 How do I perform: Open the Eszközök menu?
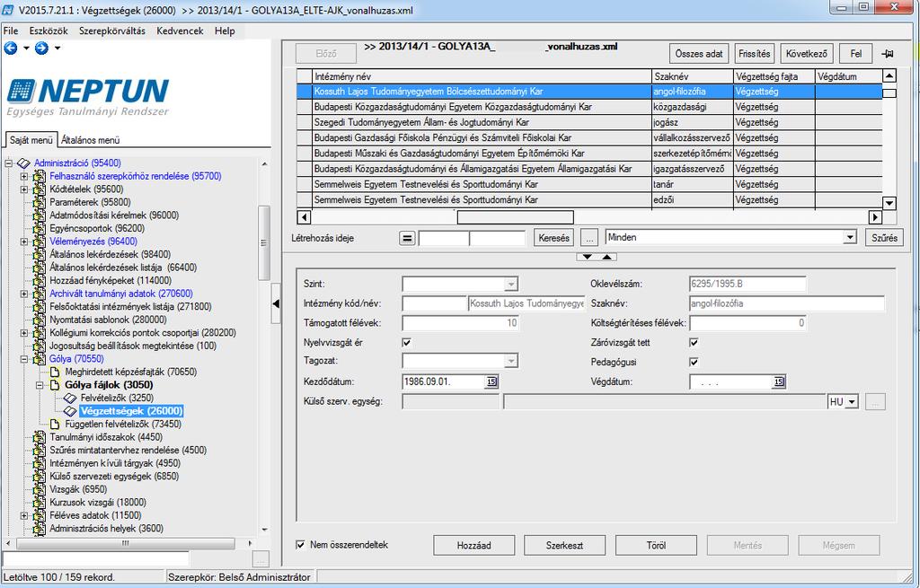point(49,31)
